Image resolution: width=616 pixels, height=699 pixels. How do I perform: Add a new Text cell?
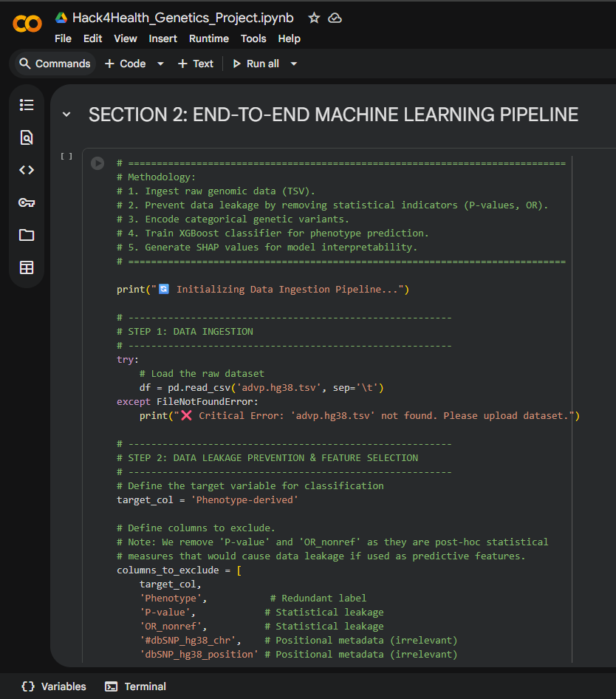click(x=196, y=64)
